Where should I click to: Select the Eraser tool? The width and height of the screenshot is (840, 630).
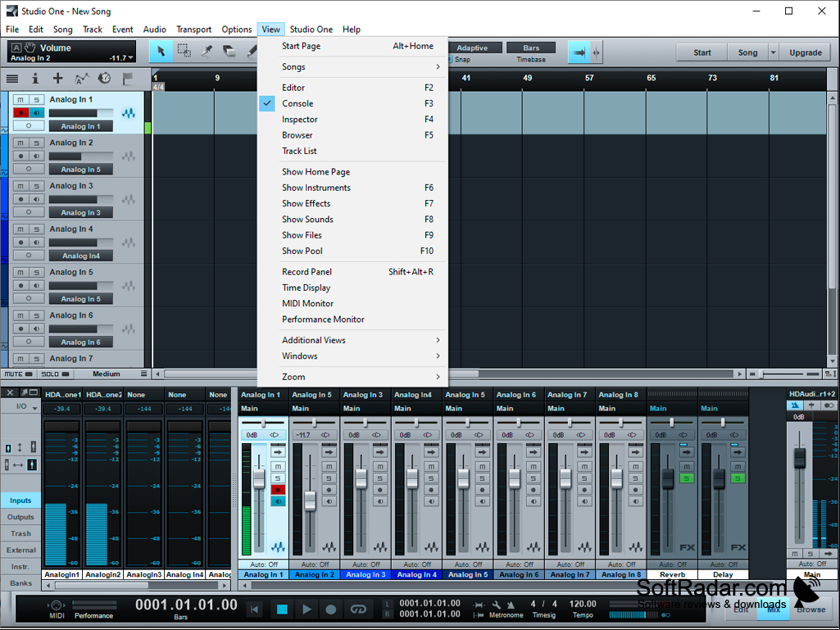click(x=229, y=52)
